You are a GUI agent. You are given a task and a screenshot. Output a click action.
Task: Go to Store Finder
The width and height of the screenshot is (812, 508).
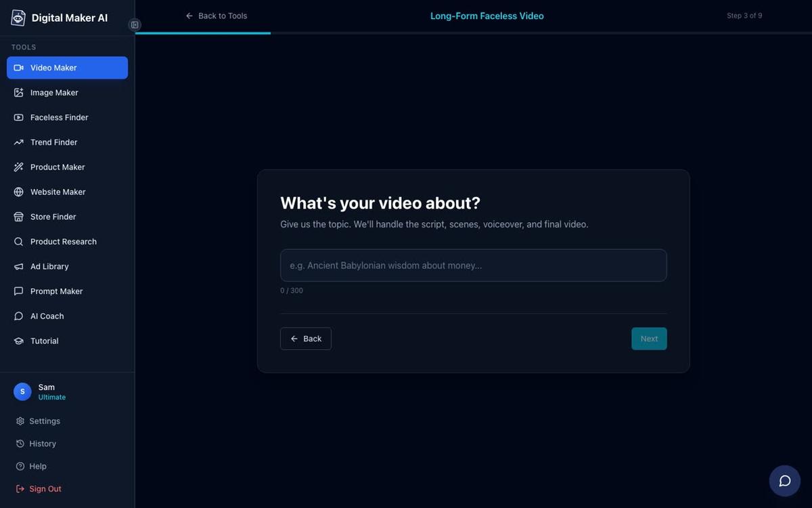tap(67, 217)
